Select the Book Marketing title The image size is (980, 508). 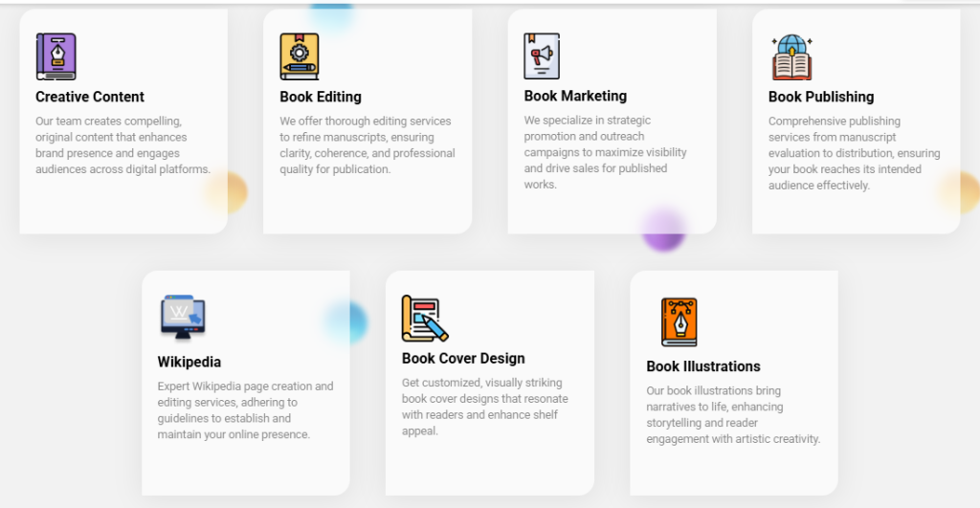click(x=575, y=97)
